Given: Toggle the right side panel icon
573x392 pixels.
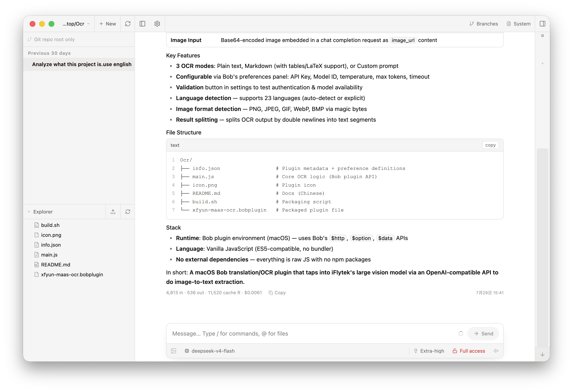Looking at the screenshot, I should click(542, 24).
